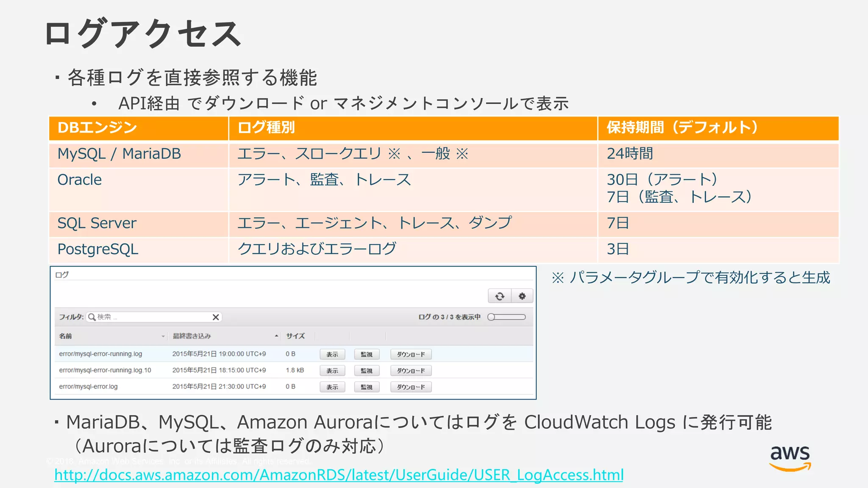
Task: Click the 1.8 kB size value
Action: [x=295, y=370]
